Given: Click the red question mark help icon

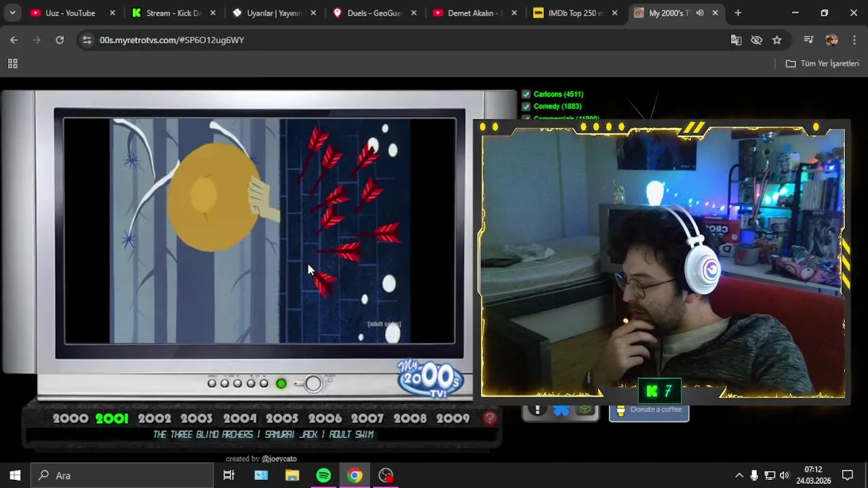Looking at the screenshot, I should tap(490, 418).
